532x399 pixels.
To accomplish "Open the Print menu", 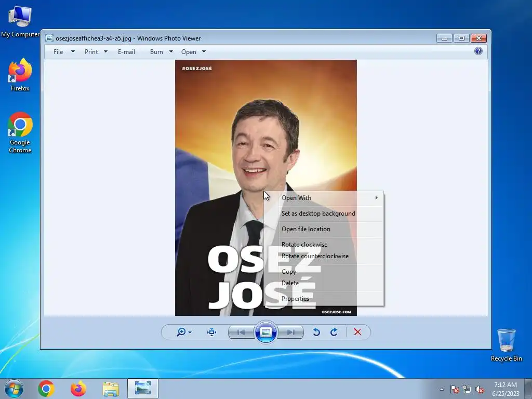I will click(x=91, y=52).
